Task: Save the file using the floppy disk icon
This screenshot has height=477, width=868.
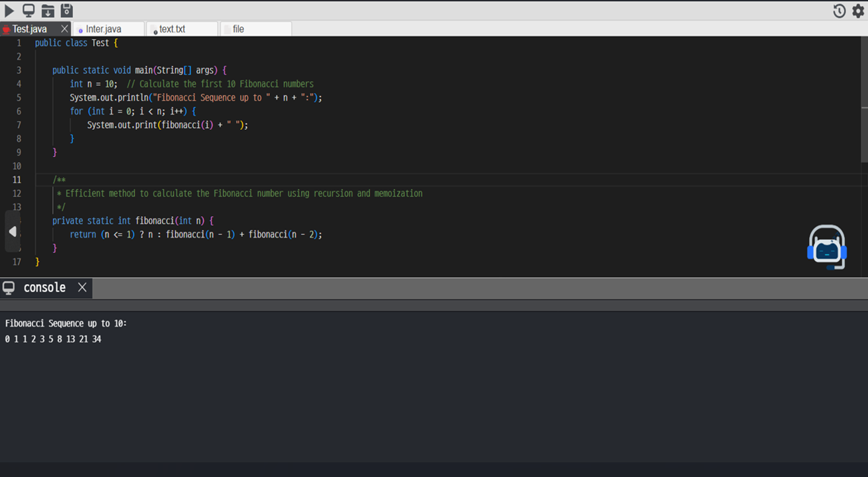Action: tap(66, 11)
